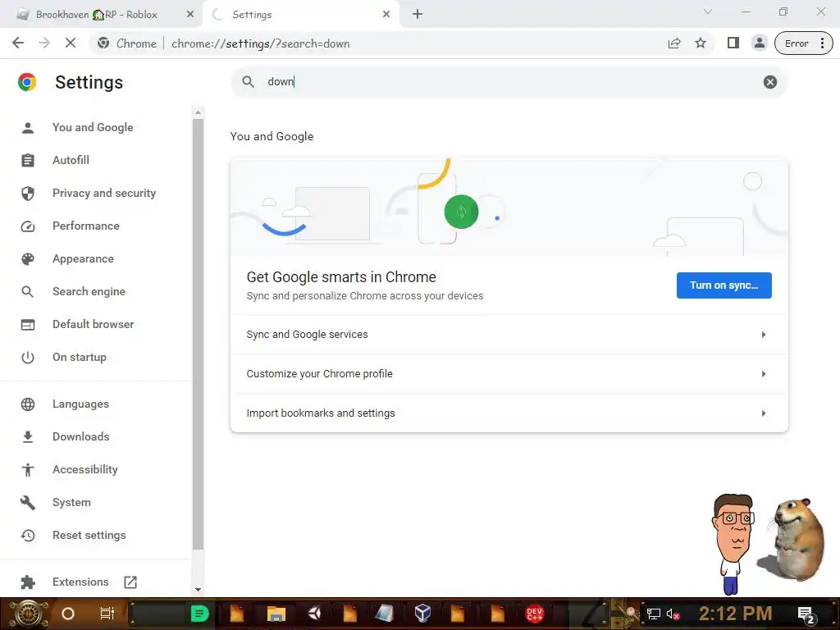
Task: Click Turn on sync button
Action: [x=724, y=285]
